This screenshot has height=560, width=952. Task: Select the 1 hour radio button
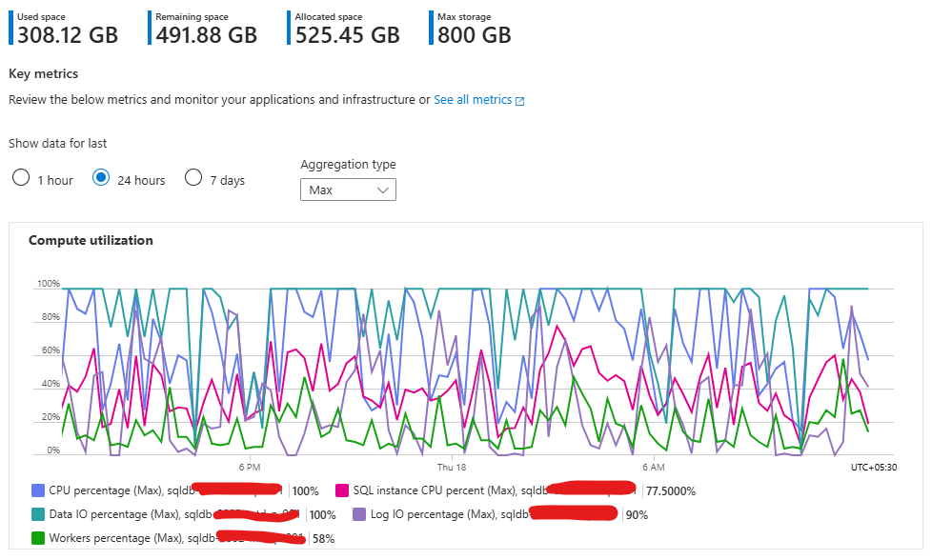pos(21,178)
